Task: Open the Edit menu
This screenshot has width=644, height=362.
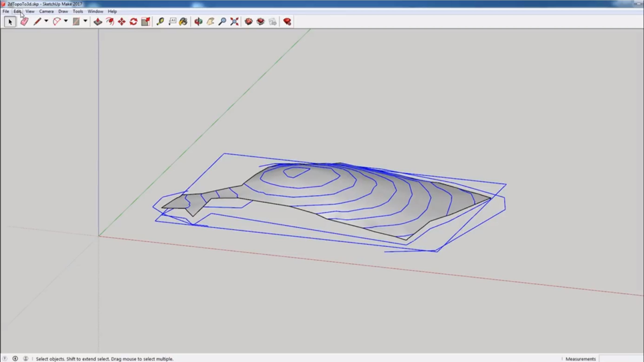Action: coord(17,11)
